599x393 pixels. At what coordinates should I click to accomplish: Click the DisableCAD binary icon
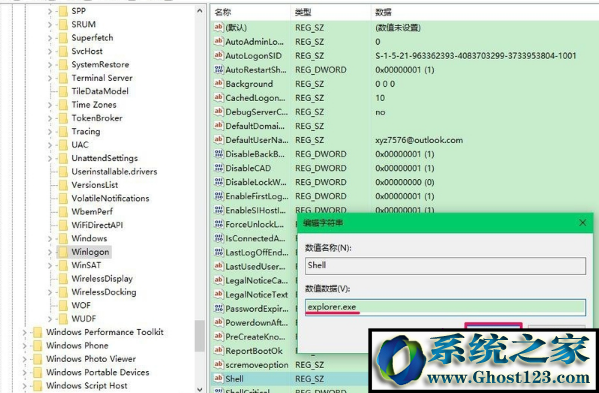[x=219, y=168]
